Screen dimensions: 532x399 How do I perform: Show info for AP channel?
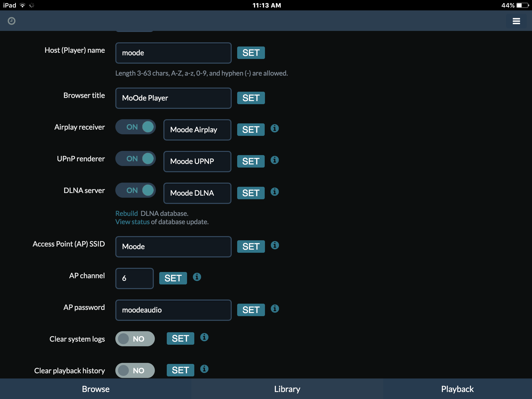point(197,277)
